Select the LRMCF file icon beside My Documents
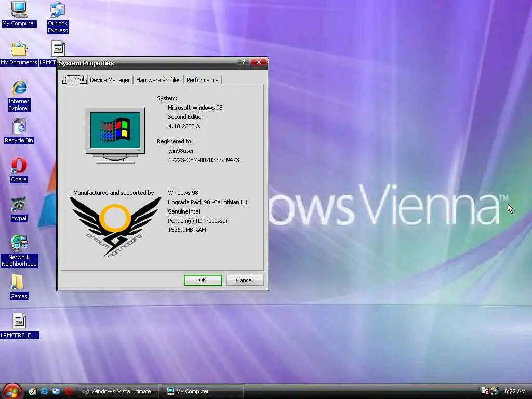The width and height of the screenshot is (532, 399). (x=58, y=48)
